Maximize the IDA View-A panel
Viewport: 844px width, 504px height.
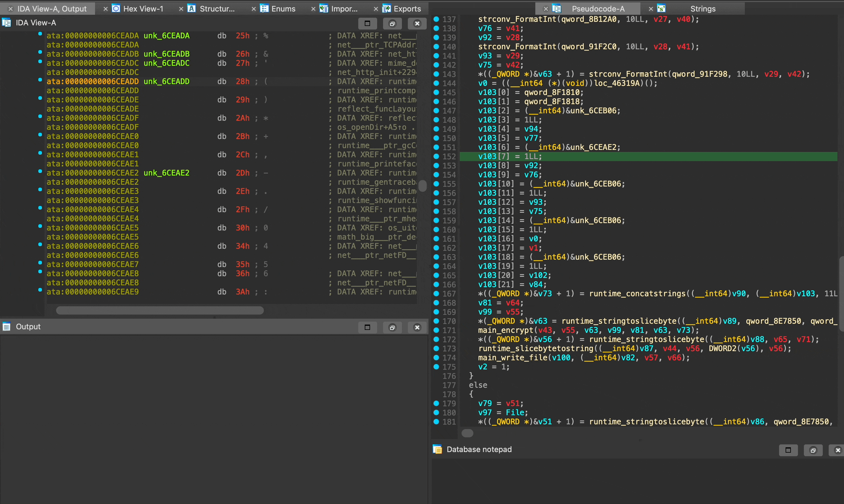pos(367,23)
